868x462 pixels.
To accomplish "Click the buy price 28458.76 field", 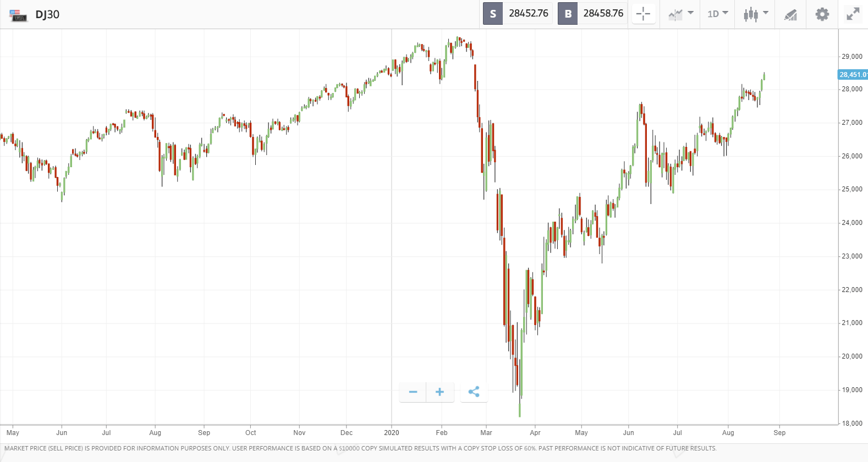I will click(x=603, y=13).
